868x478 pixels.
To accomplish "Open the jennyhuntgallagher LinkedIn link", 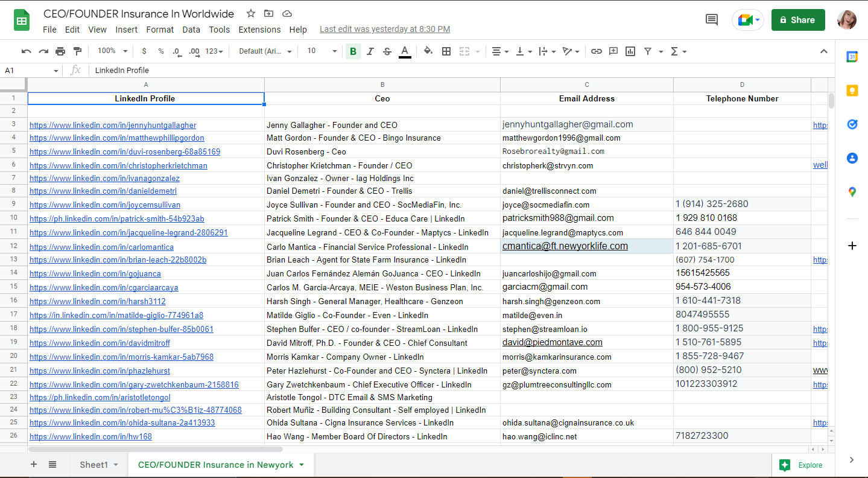I will pos(113,126).
